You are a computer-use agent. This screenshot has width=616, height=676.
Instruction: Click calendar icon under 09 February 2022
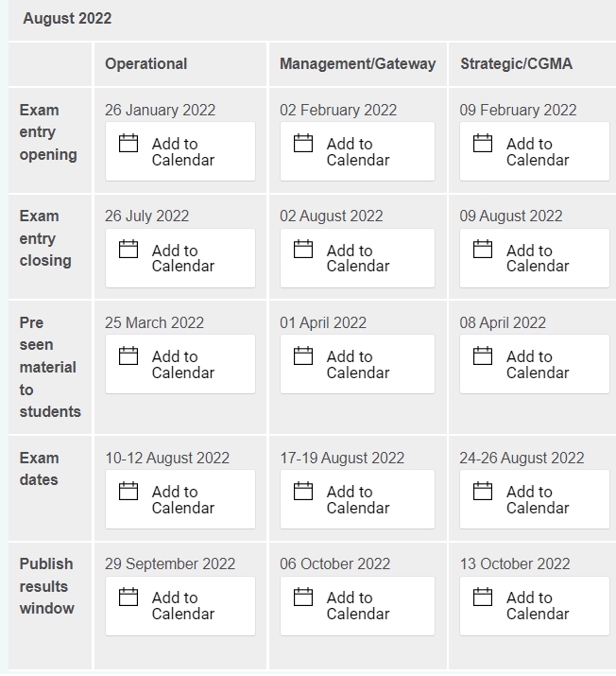point(483,144)
